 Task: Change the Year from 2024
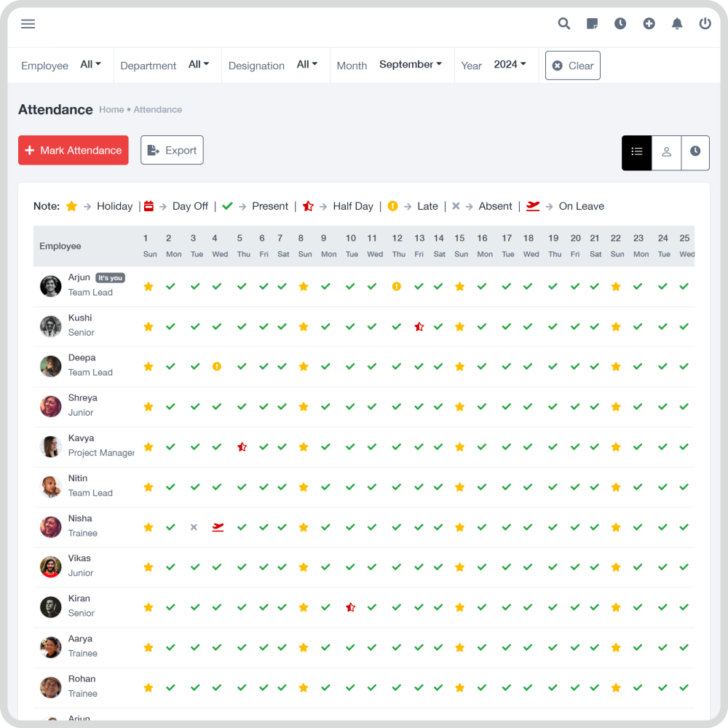pos(510,65)
